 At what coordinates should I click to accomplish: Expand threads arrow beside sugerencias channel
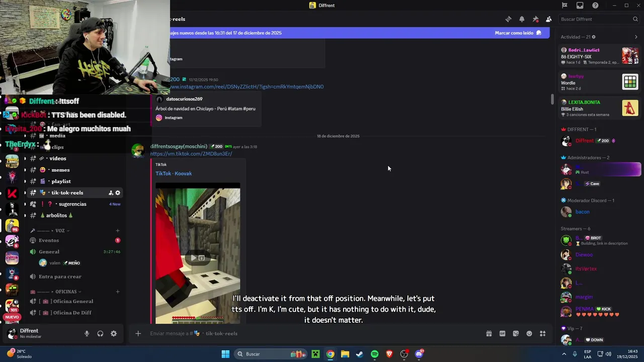(25, 204)
